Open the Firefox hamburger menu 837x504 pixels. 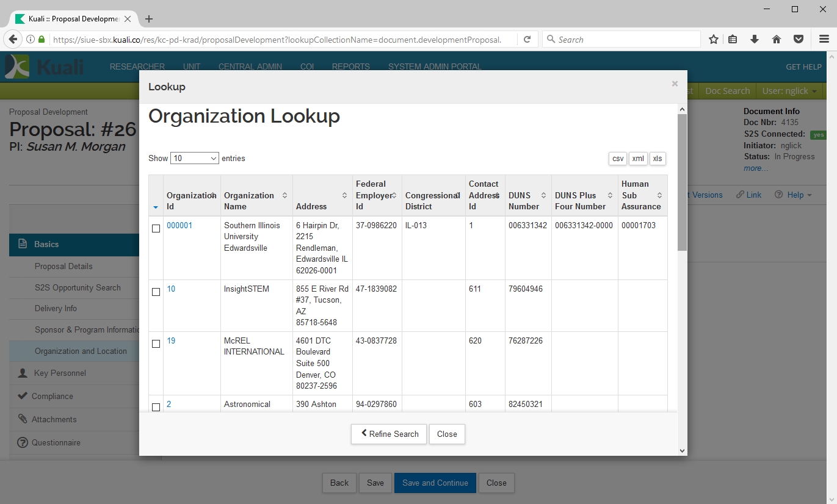point(824,40)
